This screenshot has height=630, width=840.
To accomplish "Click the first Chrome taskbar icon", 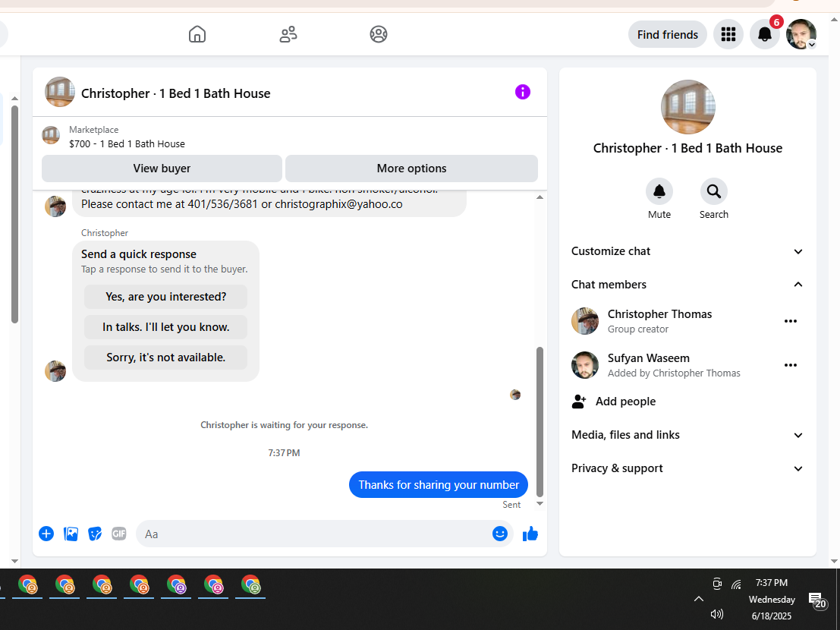I will coord(27,585).
